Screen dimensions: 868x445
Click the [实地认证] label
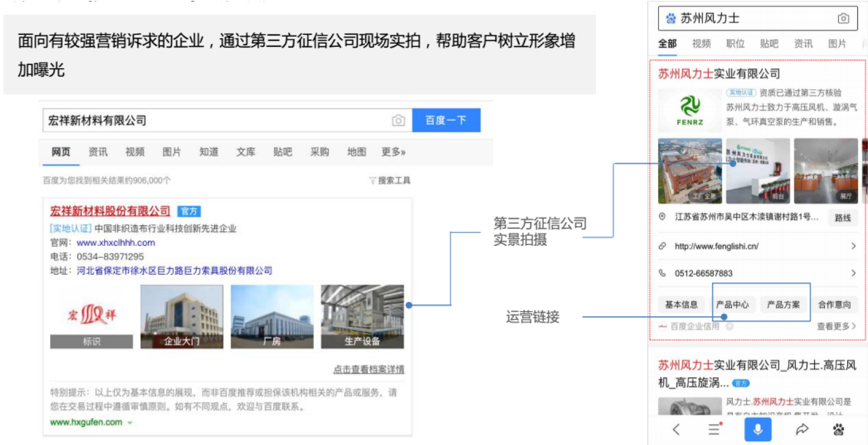[x=71, y=228]
